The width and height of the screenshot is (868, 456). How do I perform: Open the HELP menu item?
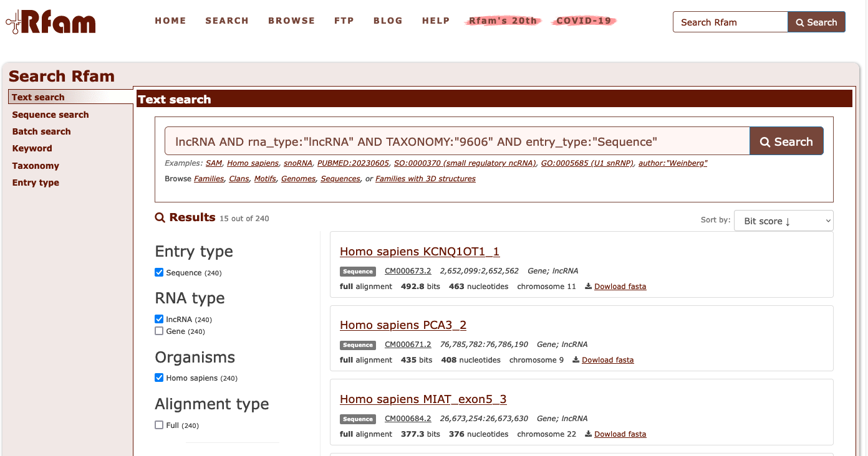coord(436,21)
